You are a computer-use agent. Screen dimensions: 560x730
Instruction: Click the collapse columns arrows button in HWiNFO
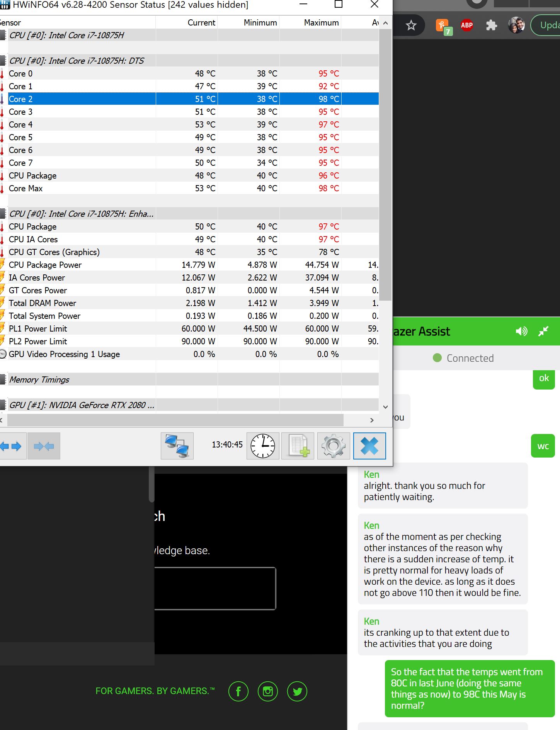click(x=44, y=446)
